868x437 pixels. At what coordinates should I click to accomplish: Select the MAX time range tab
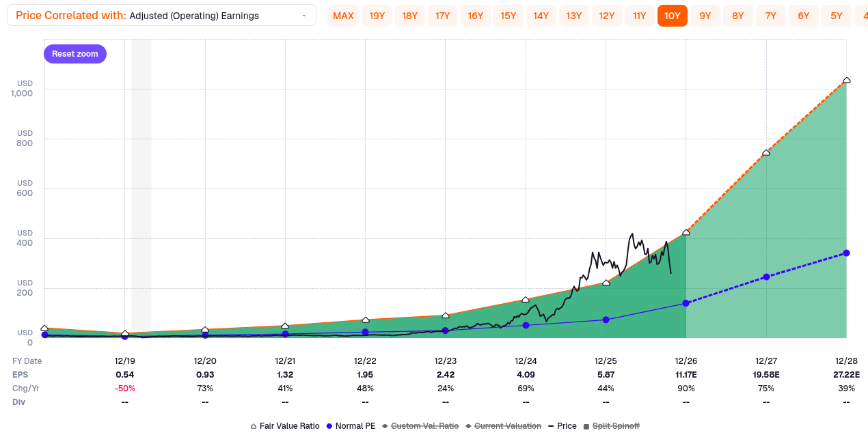point(343,16)
